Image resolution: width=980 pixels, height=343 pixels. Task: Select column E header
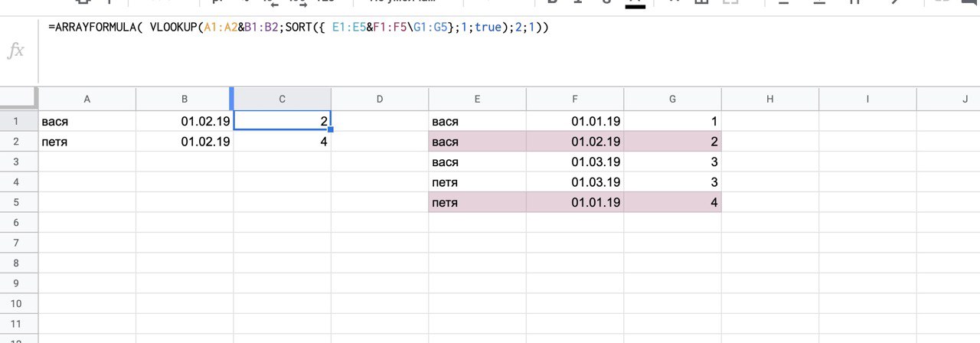(x=478, y=98)
